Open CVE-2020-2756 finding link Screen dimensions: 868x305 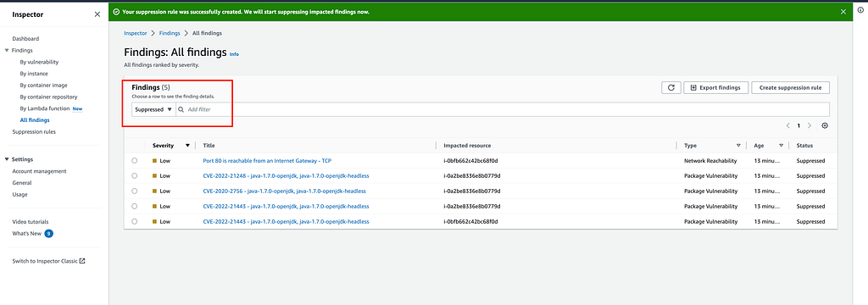[285, 191]
